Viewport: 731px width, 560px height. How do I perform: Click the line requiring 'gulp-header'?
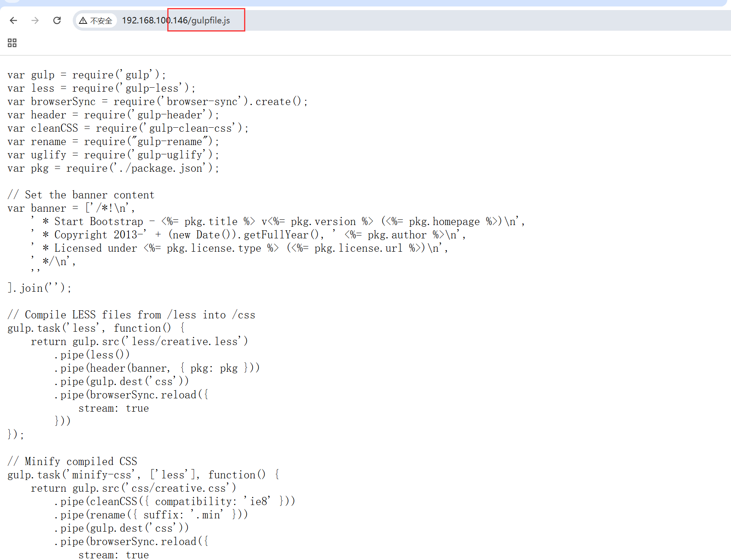[x=113, y=115]
